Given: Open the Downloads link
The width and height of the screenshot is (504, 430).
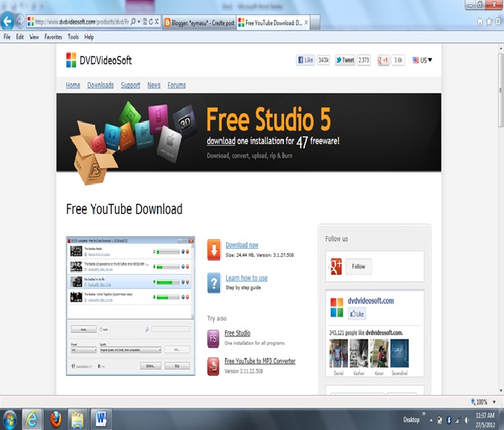Looking at the screenshot, I should (100, 85).
